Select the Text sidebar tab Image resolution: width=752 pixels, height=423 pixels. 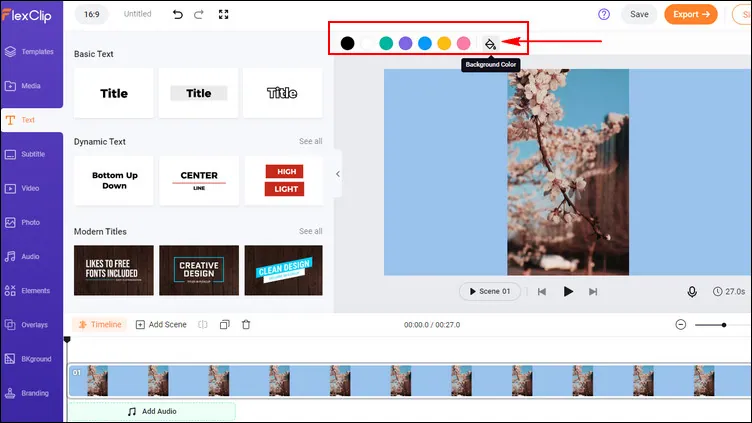30,120
